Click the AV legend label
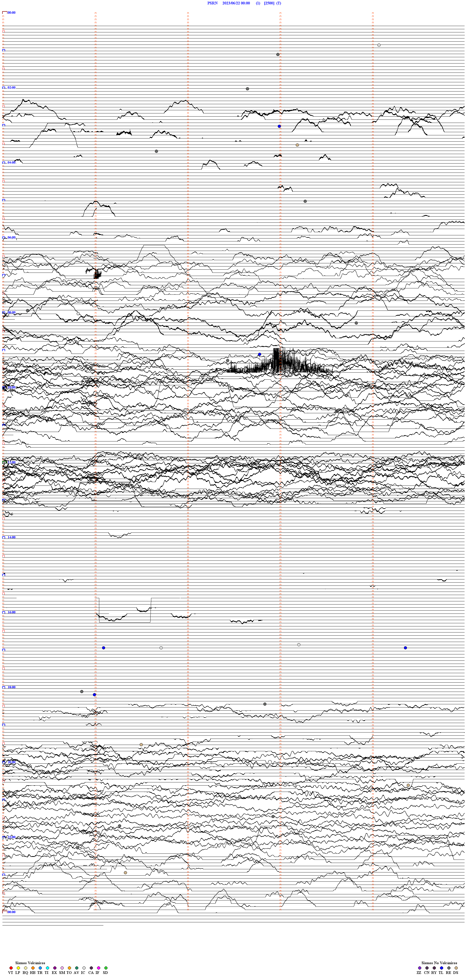 point(76,973)
